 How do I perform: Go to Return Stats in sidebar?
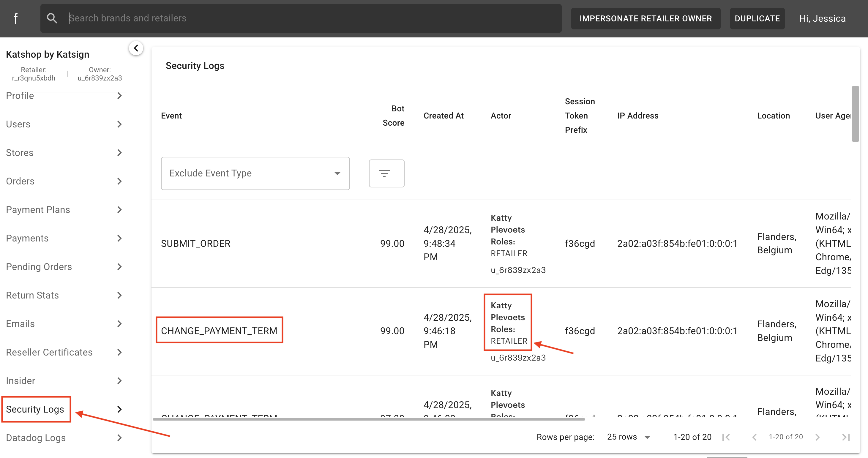[x=64, y=295]
